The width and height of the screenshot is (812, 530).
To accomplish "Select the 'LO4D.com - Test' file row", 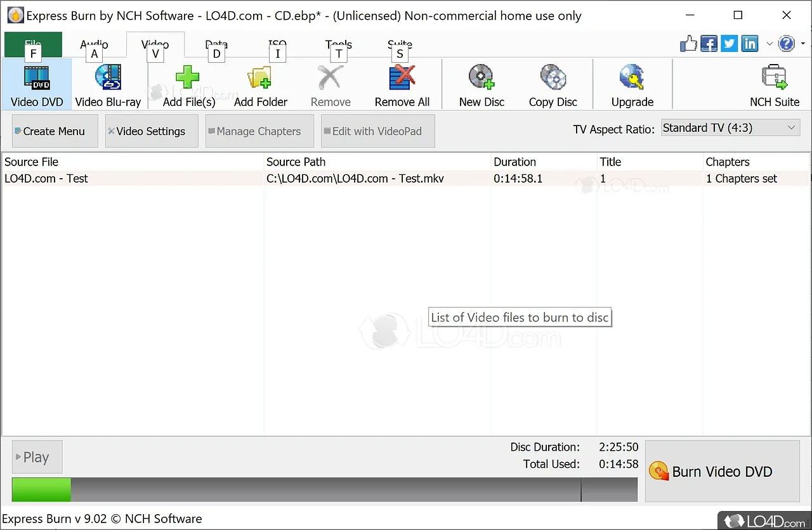I will click(x=406, y=179).
